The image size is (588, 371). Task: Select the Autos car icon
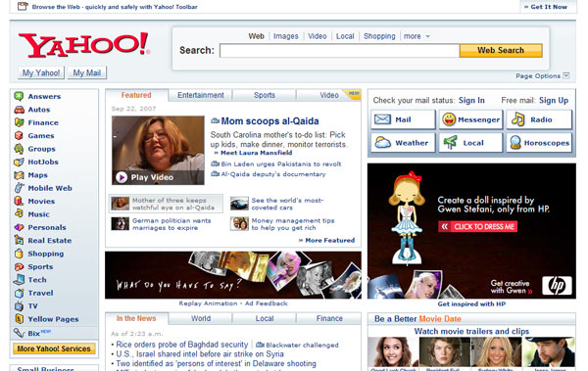click(x=19, y=110)
